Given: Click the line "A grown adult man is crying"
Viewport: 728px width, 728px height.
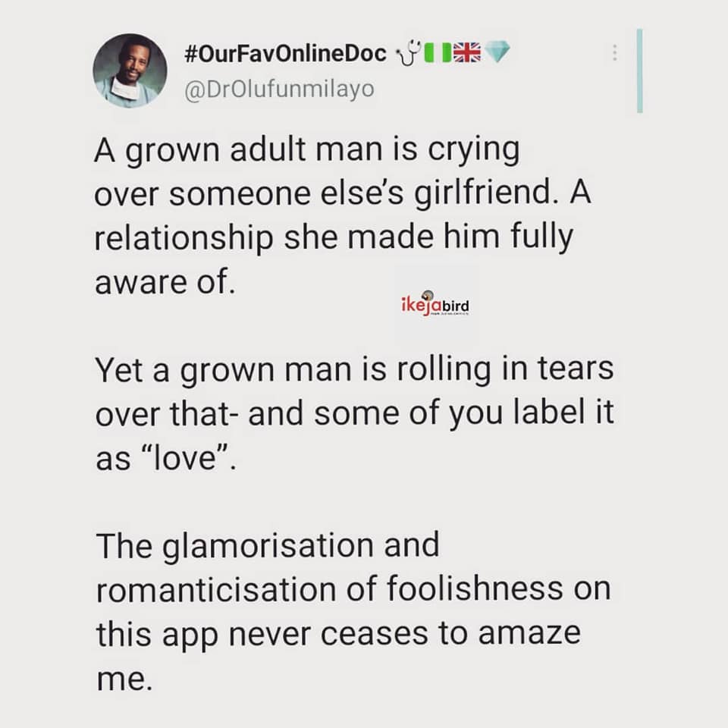Looking at the screenshot, I should click(x=307, y=150).
